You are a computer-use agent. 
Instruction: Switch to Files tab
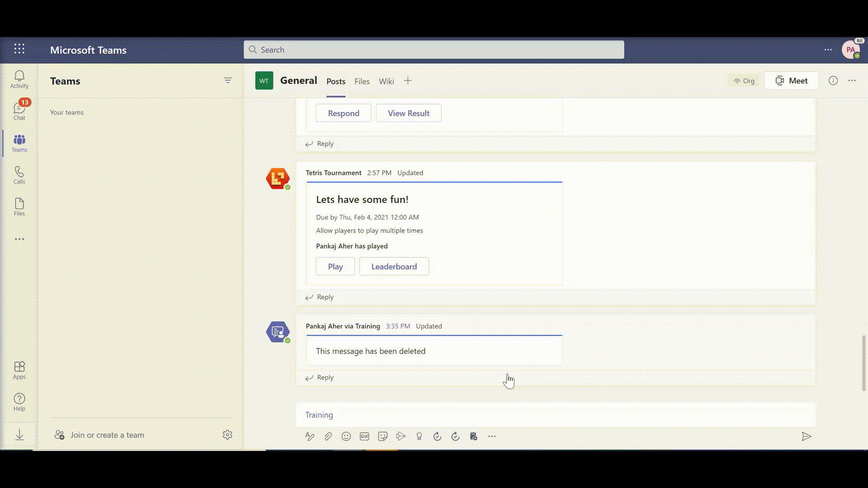click(x=362, y=81)
